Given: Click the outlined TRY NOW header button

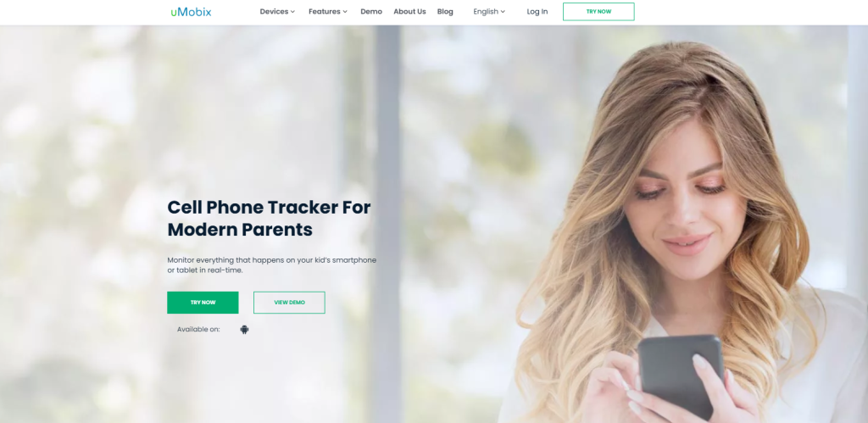Looking at the screenshot, I should coord(598,12).
